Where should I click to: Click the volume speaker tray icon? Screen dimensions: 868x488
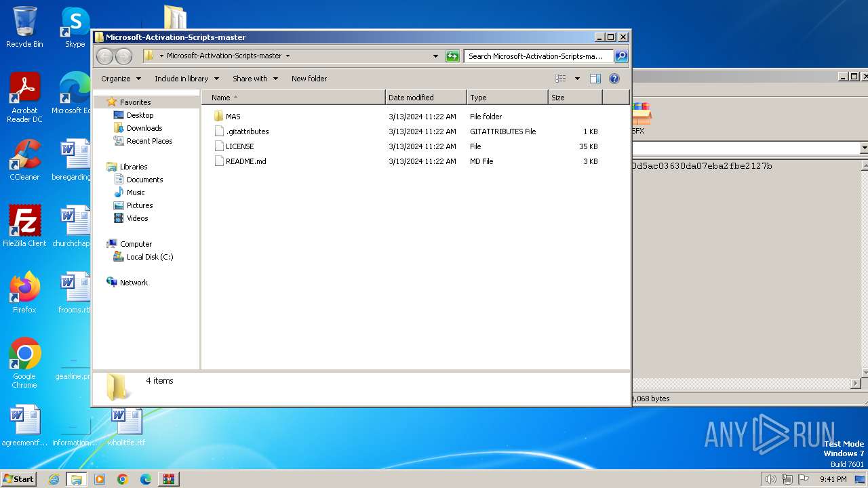pos(770,479)
